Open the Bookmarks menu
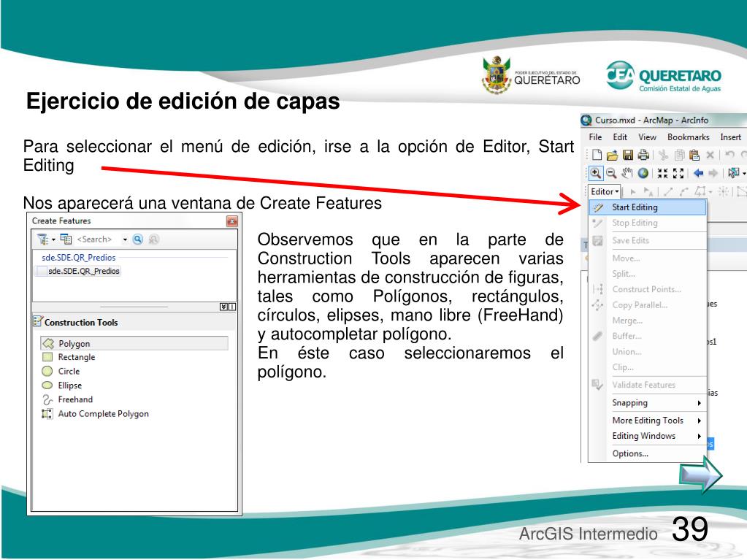 tap(689, 137)
